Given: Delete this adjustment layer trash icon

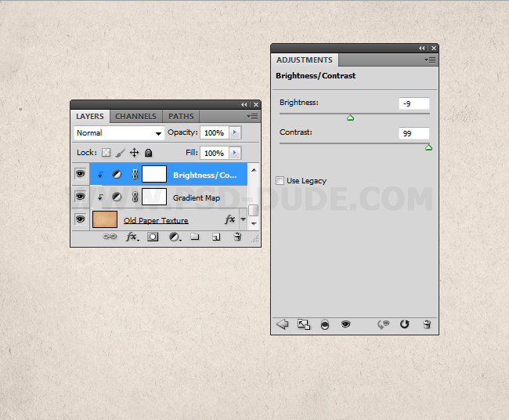Looking at the screenshot, I should point(427,324).
